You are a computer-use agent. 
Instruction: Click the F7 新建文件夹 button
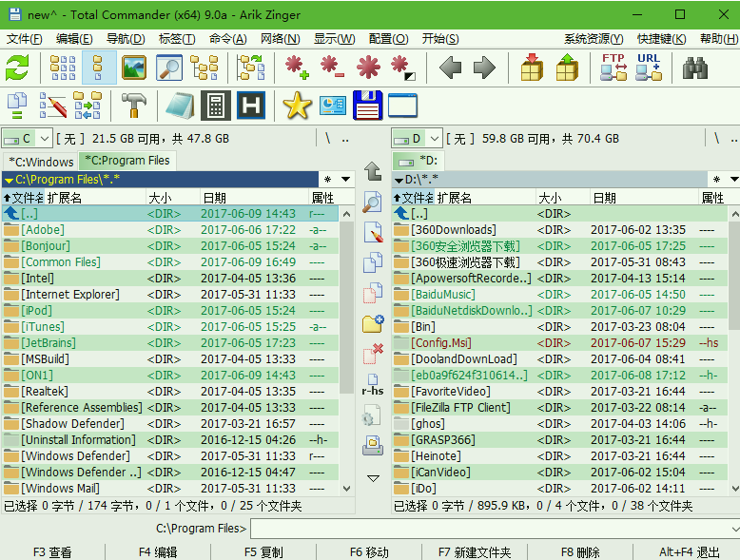point(475,552)
